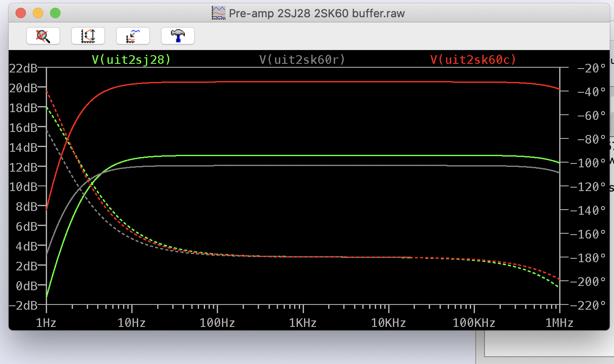Click the 1MHz frequency axis label
614x364 pixels.
click(559, 323)
